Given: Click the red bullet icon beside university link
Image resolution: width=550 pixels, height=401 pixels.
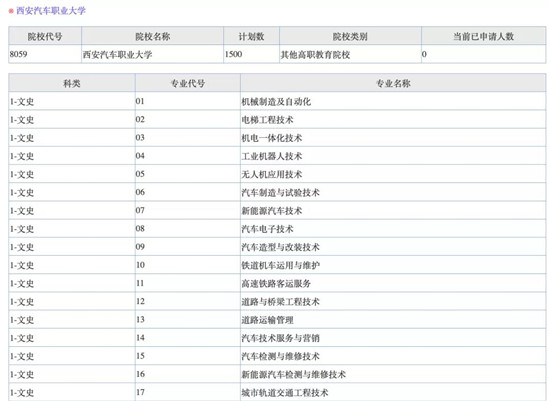Looking at the screenshot, I should coord(11,11).
